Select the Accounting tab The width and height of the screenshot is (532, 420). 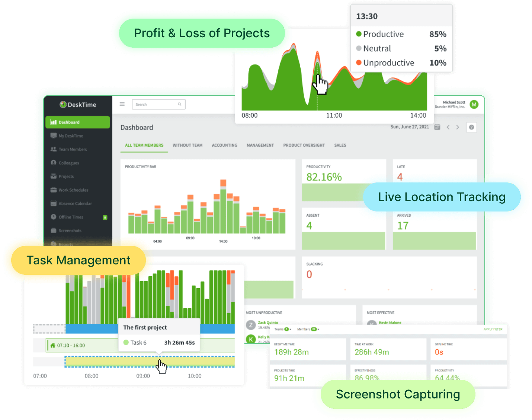224,145
